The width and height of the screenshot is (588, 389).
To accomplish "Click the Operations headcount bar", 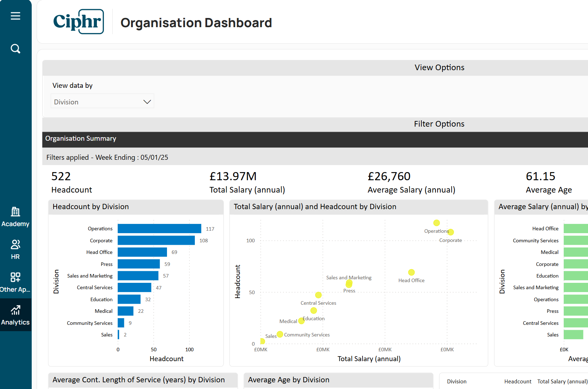I will pos(159,229).
